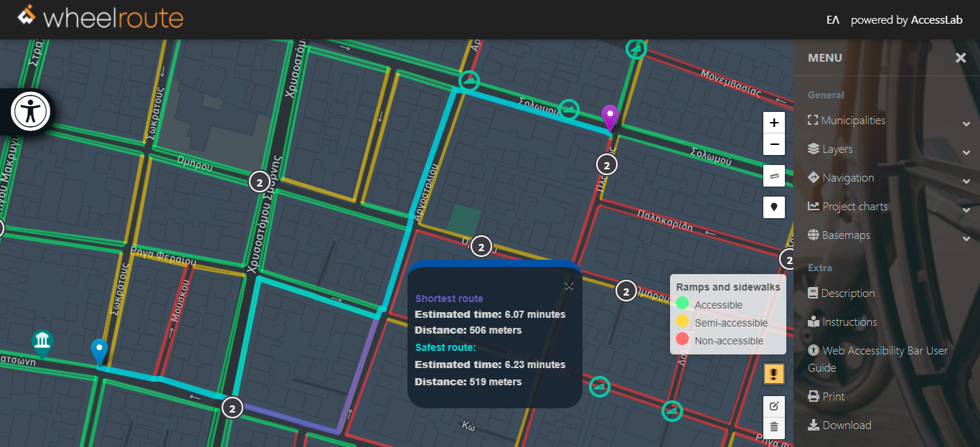Click the blue start location marker
The height and width of the screenshot is (447, 980).
tap(99, 351)
